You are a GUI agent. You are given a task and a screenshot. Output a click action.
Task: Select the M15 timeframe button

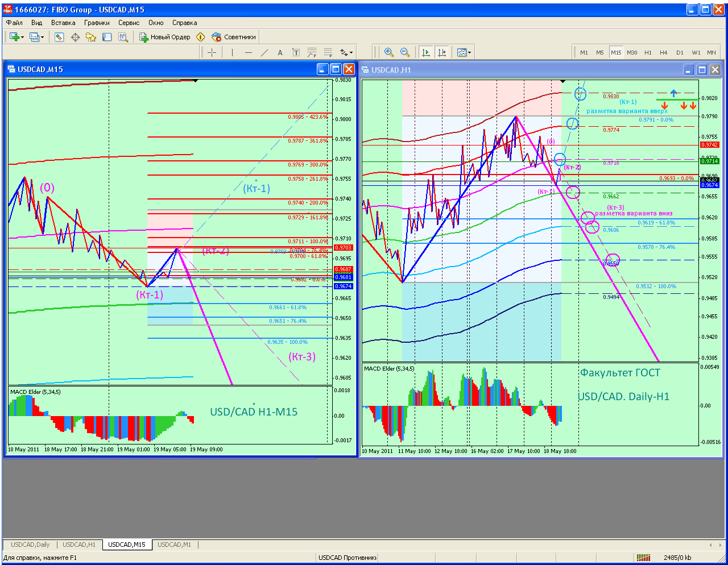pos(616,52)
